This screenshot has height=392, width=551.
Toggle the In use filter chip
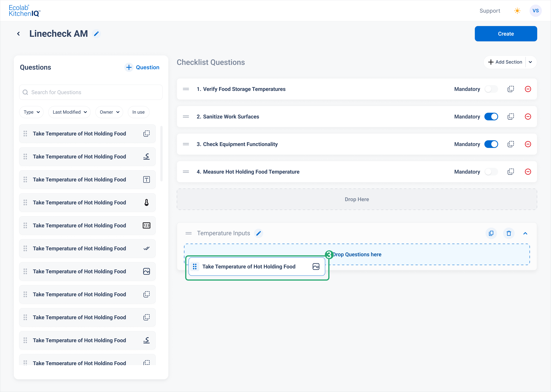[x=139, y=112]
